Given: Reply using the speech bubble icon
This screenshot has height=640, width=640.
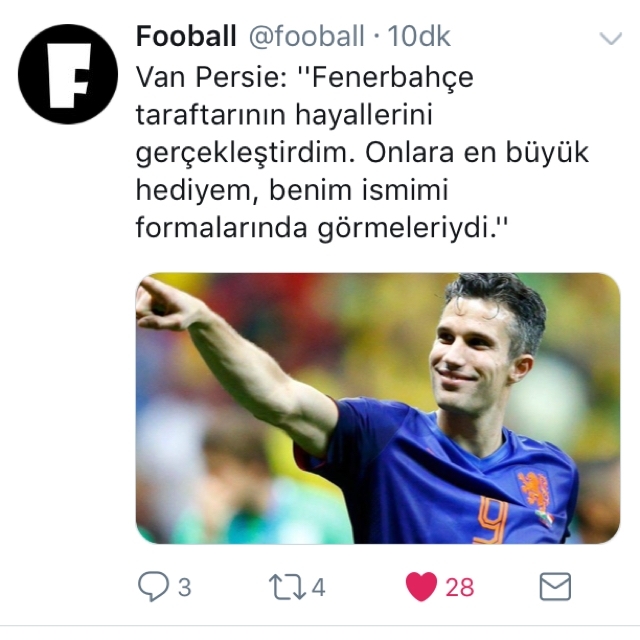Looking at the screenshot, I should click(x=153, y=587).
